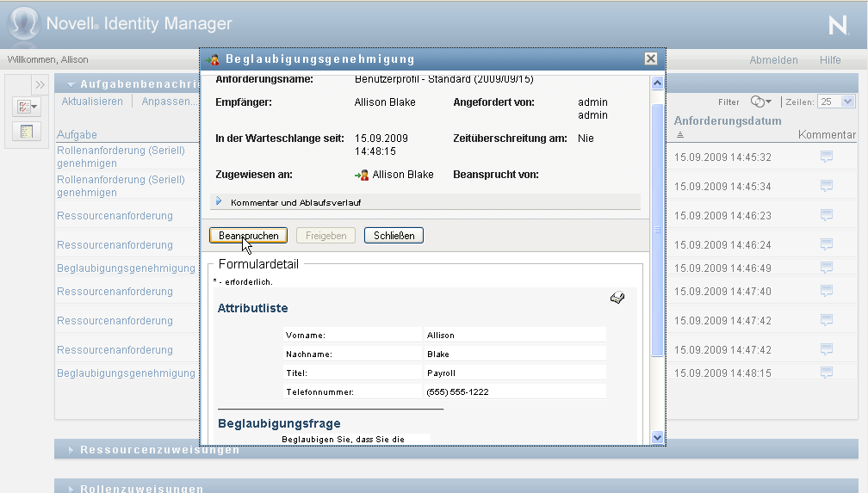Sort by Anforderungsdatum column header
This screenshot has width=868, height=493.
point(728,120)
